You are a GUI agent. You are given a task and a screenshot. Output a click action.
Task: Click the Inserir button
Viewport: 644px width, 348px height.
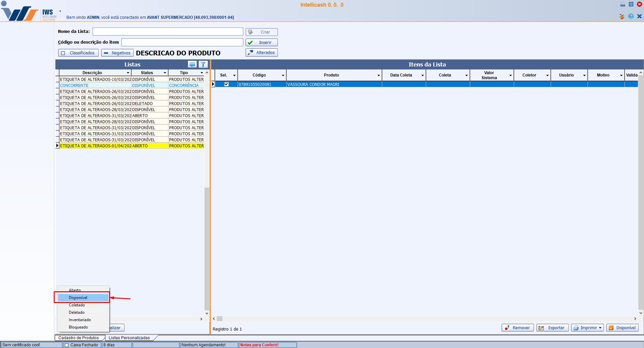[261, 43]
